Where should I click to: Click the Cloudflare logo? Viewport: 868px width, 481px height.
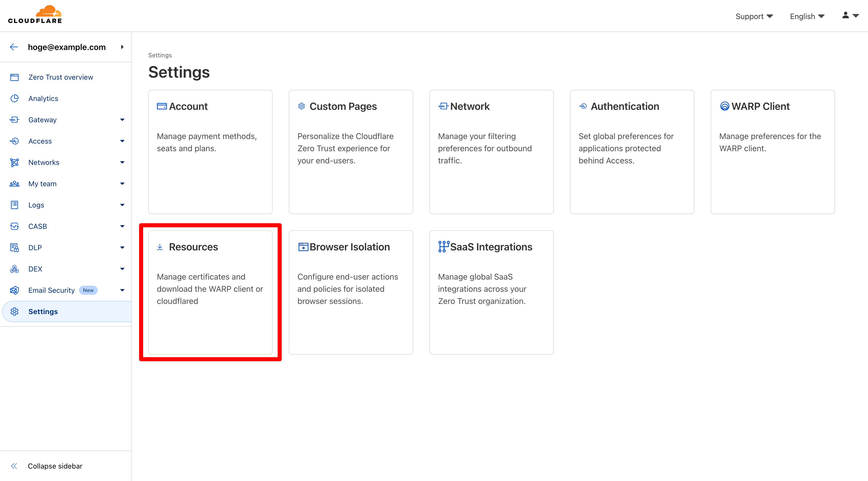[x=35, y=15]
